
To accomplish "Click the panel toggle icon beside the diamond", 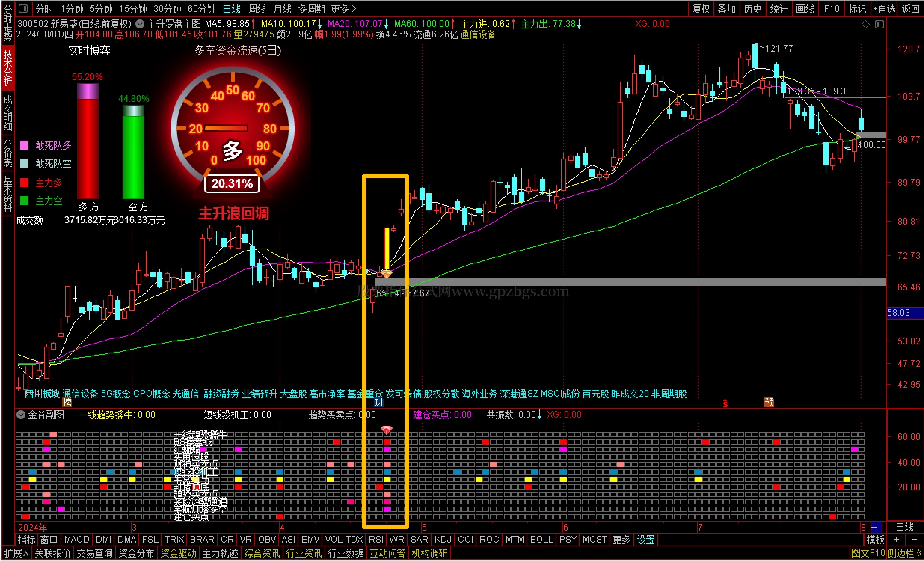I will 880,24.
